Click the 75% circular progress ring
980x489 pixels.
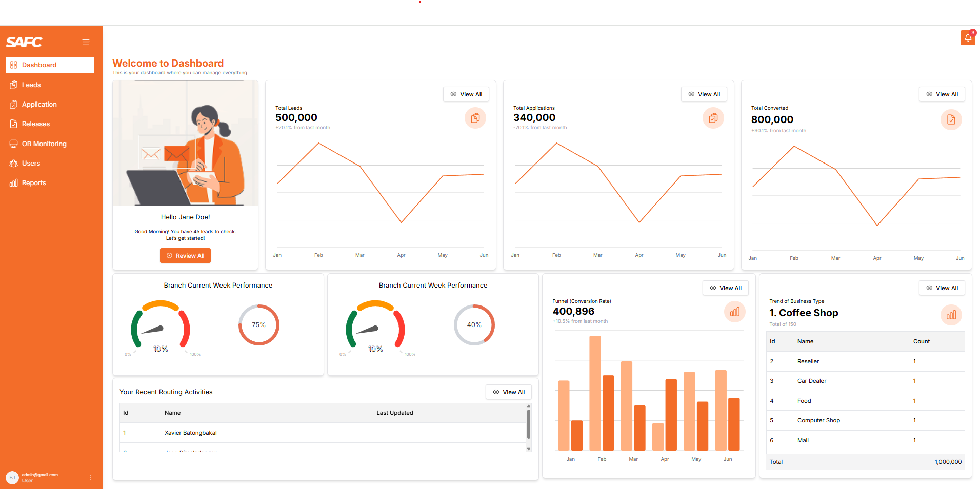click(258, 325)
